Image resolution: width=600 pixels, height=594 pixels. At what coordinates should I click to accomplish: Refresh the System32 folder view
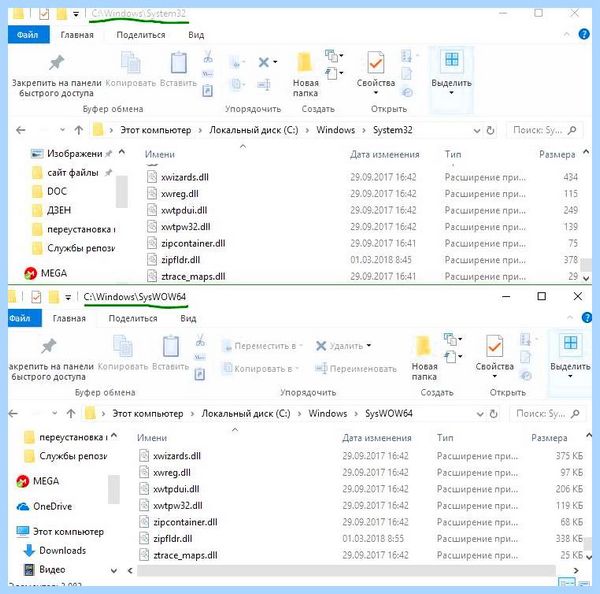coord(490,131)
